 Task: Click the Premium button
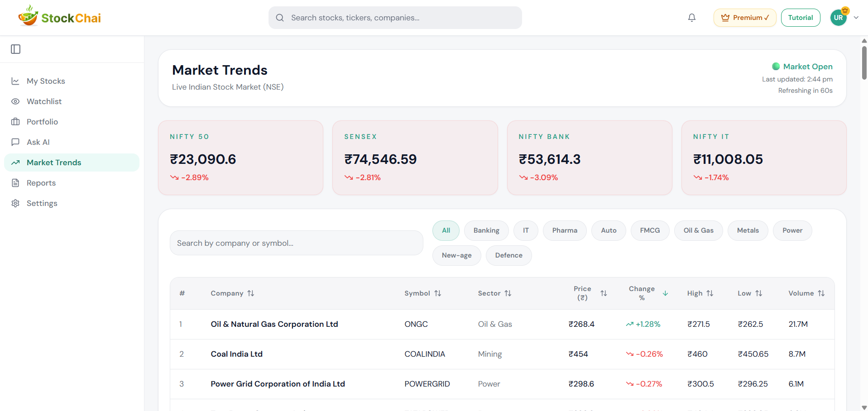coord(745,18)
